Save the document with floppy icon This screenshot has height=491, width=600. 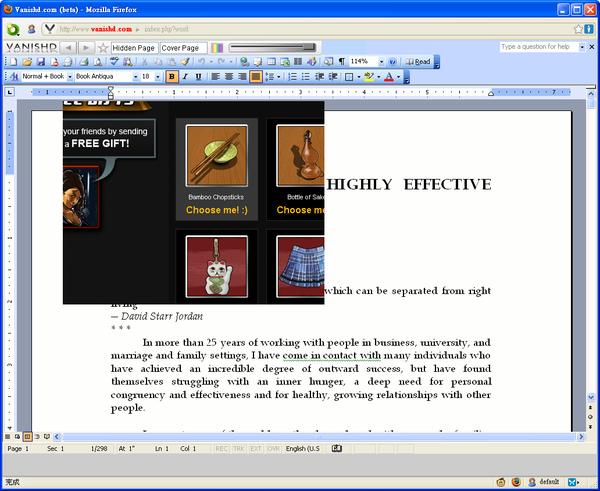[41, 62]
